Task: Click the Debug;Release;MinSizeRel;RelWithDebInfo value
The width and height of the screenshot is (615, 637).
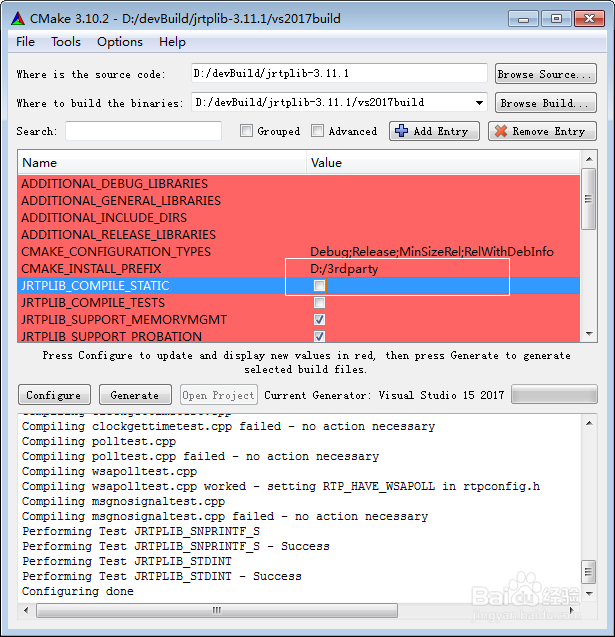Action: tap(431, 252)
